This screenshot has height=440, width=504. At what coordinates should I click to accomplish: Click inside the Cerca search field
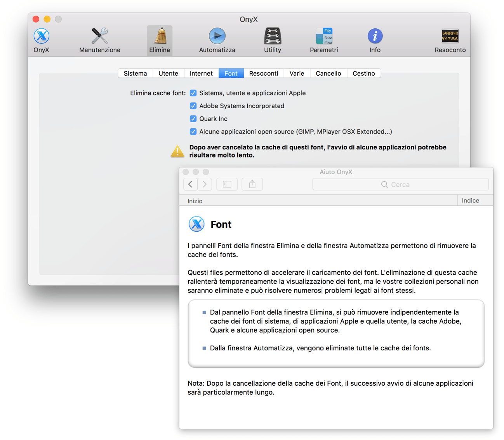tap(400, 184)
